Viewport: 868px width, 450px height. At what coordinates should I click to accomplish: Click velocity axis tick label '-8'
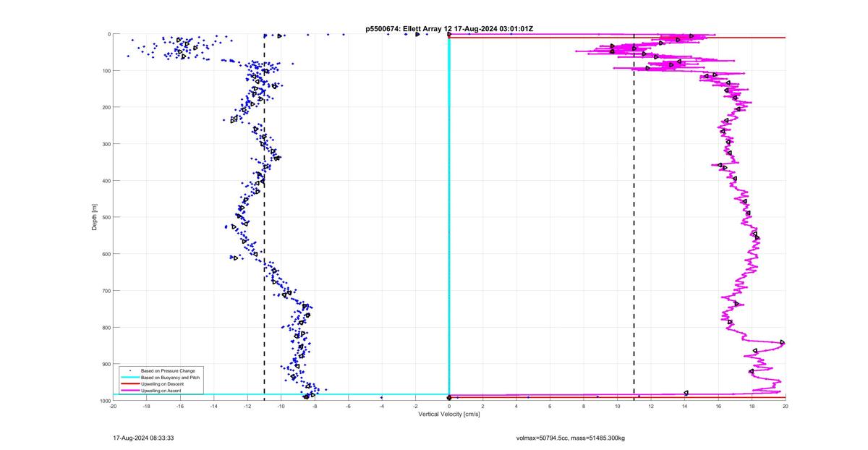click(x=315, y=407)
